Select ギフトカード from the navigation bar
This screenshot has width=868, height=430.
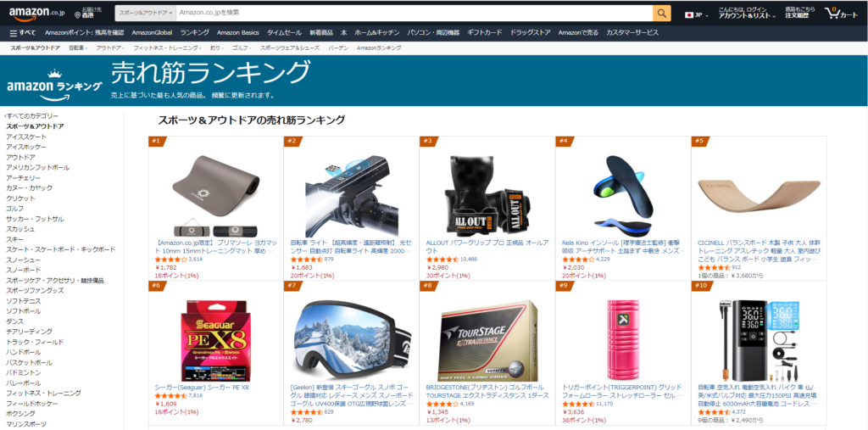click(484, 33)
